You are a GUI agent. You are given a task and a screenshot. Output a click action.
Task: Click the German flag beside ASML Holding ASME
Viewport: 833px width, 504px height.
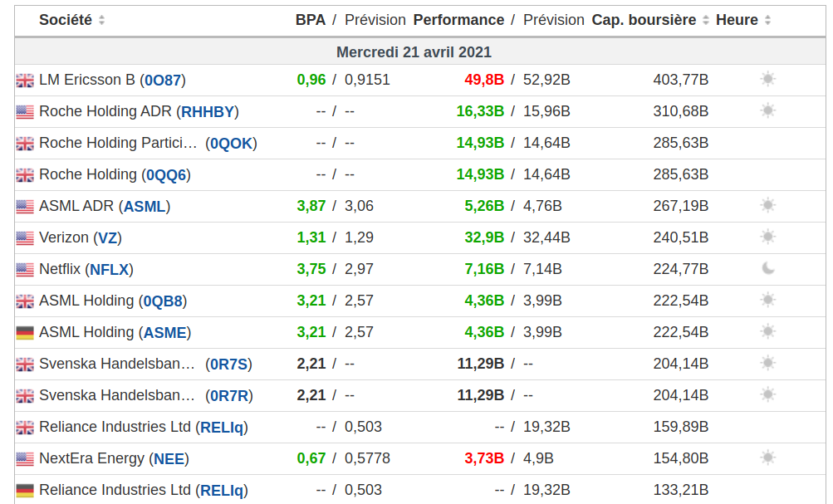[x=25, y=333]
